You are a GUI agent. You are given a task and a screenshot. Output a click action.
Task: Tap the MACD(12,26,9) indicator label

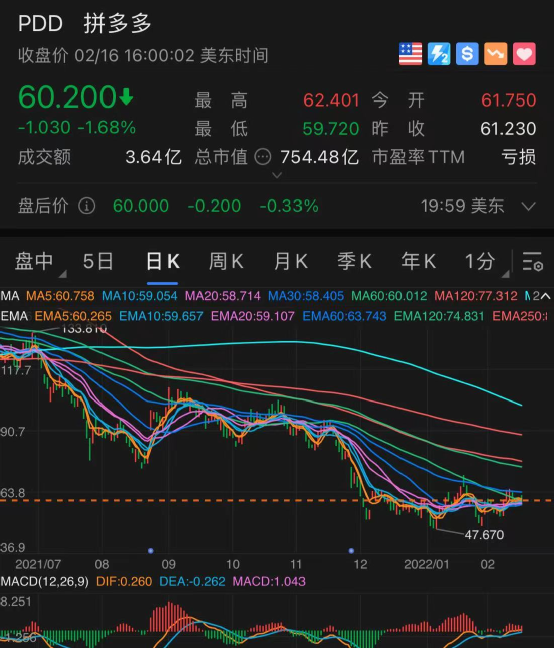[45, 581]
